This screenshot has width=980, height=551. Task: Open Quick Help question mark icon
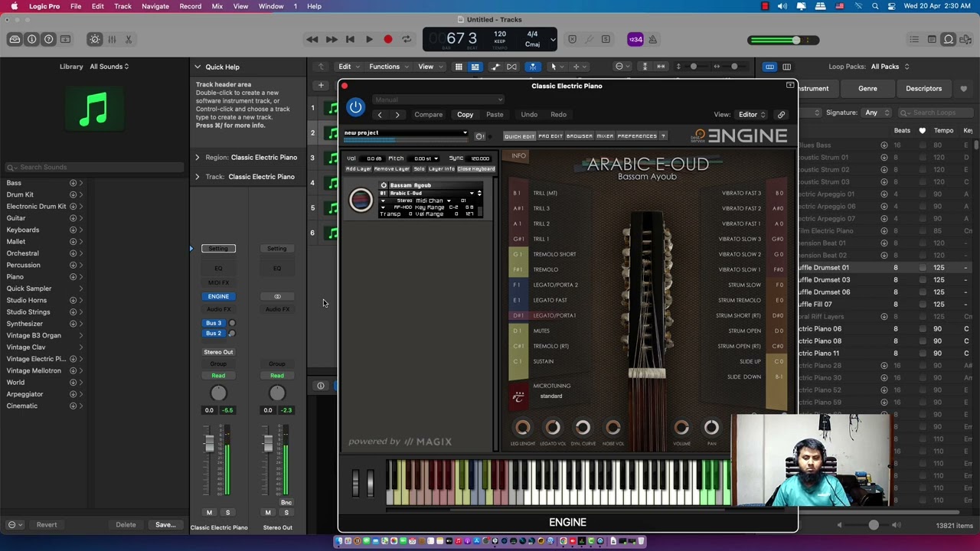[x=49, y=39]
